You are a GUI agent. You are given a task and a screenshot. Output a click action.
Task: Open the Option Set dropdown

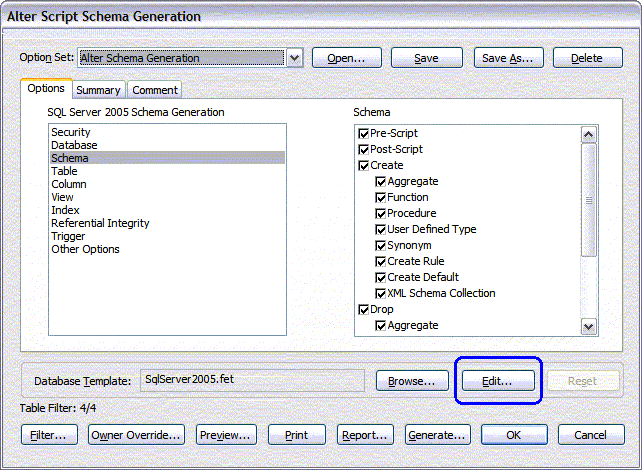[x=294, y=58]
